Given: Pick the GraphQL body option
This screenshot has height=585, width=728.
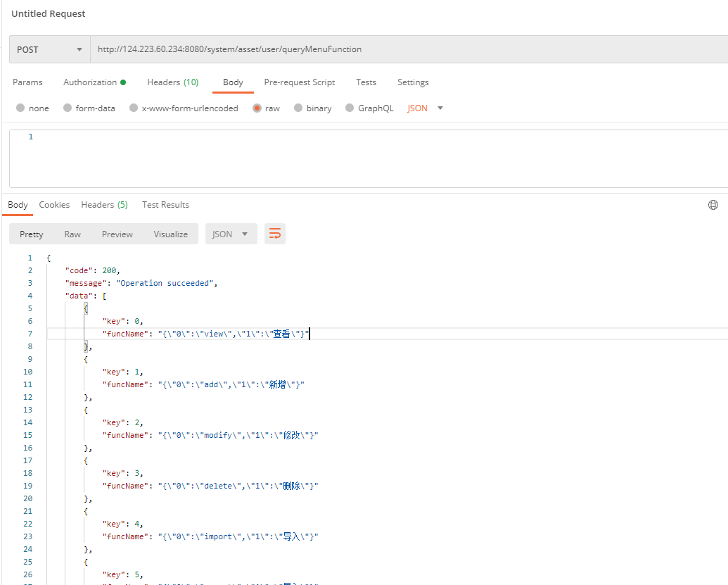Looking at the screenshot, I should click(x=350, y=108).
